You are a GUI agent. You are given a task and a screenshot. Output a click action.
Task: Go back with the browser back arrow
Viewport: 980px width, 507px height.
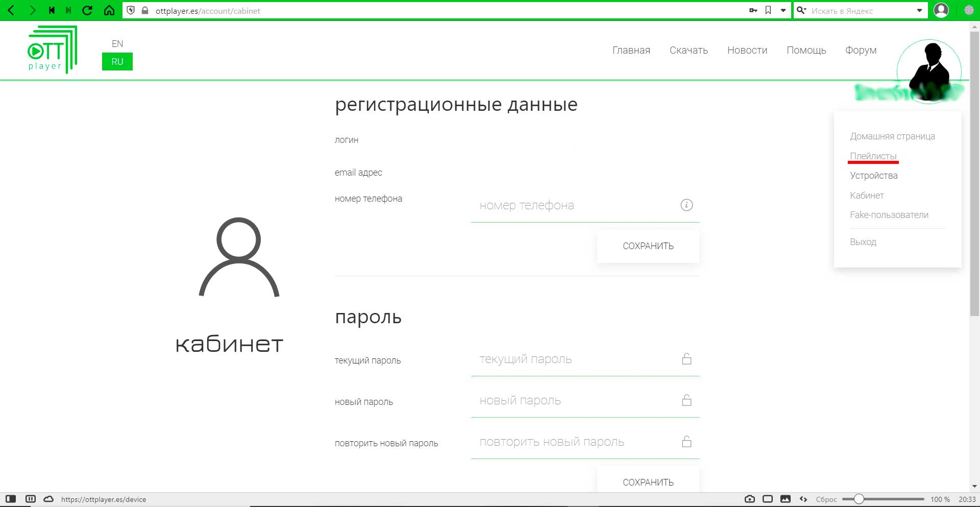pos(11,10)
